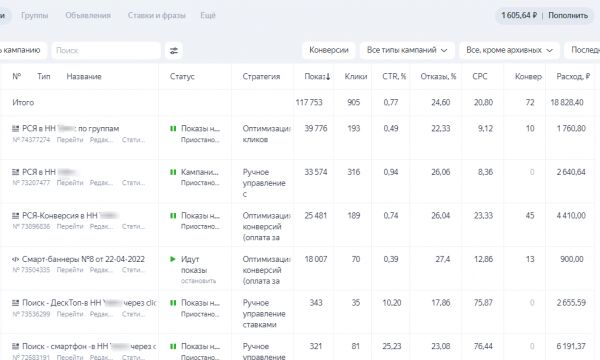The image size is (600, 360).
Task: Click account balance 1 605,64 ₽
Action: [519, 16]
